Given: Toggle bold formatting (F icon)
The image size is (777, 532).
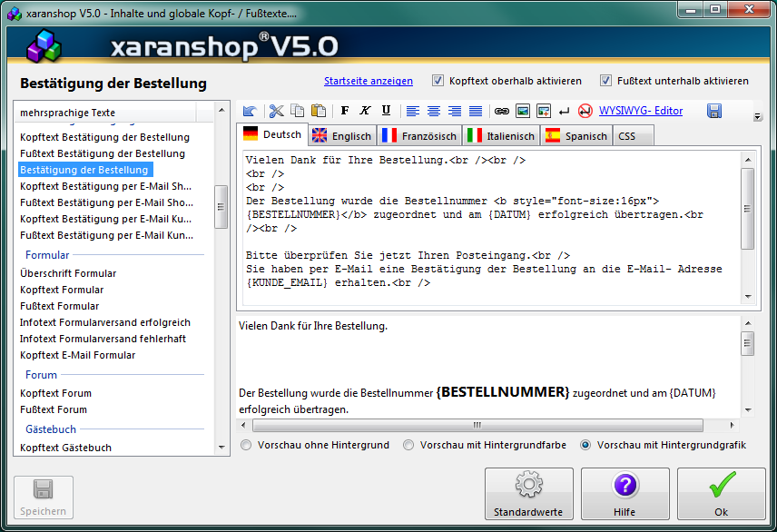Looking at the screenshot, I should [x=345, y=111].
